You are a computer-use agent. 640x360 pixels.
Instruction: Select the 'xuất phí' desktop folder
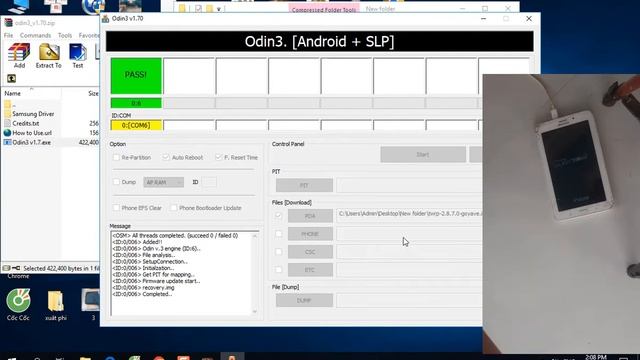coord(56,305)
